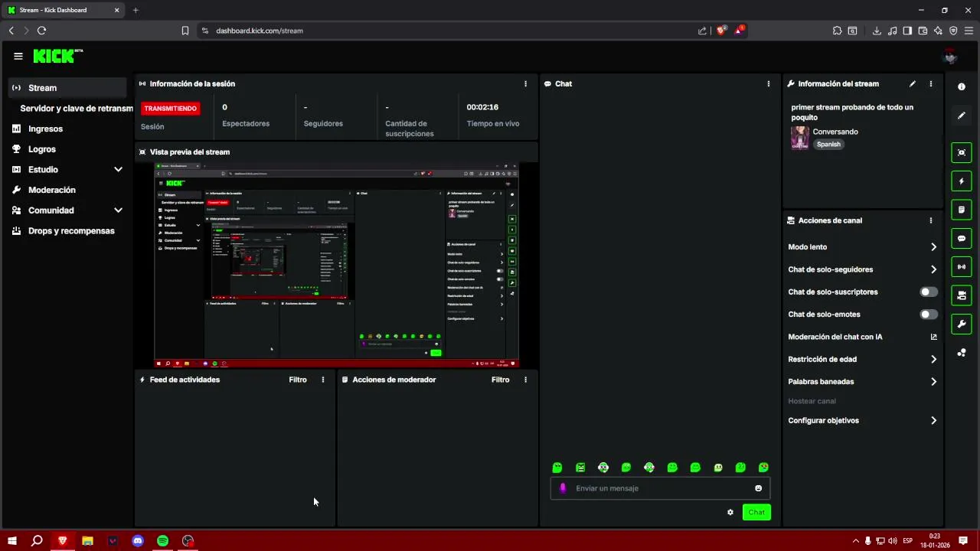Open browser extensions puzzle icon
This screenshot has width=980, height=551.
pyautogui.click(x=837, y=31)
